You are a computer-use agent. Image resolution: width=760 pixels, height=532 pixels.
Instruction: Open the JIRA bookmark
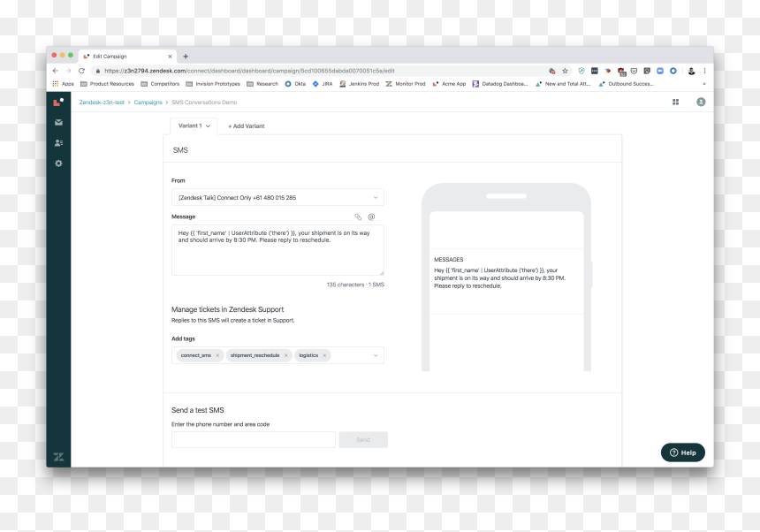(x=323, y=84)
